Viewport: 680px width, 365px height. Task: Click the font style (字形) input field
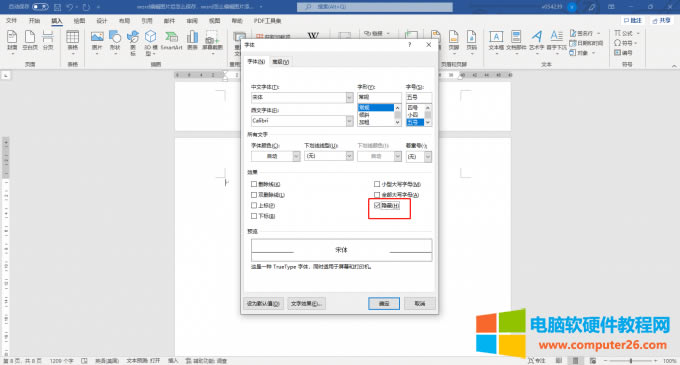pos(379,98)
